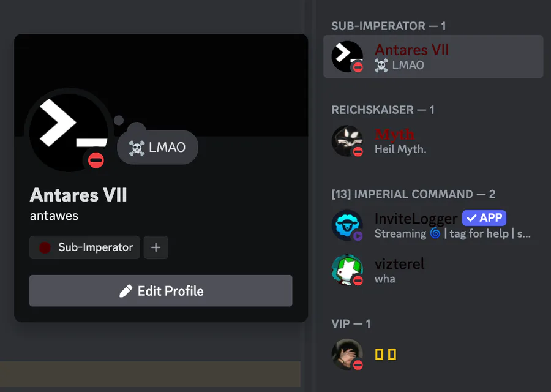Select the Sub-Imperator role chip

[x=84, y=247]
